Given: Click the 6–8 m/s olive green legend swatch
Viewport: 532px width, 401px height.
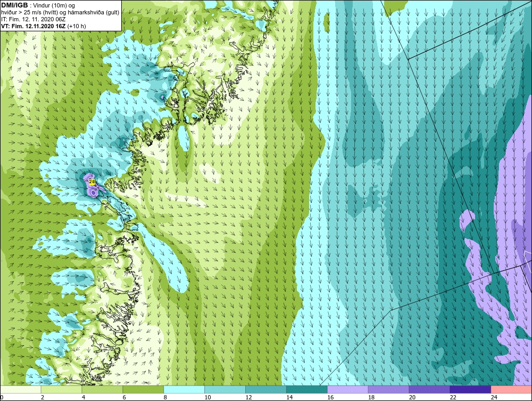Looking at the screenshot, I should (x=143, y=389).
